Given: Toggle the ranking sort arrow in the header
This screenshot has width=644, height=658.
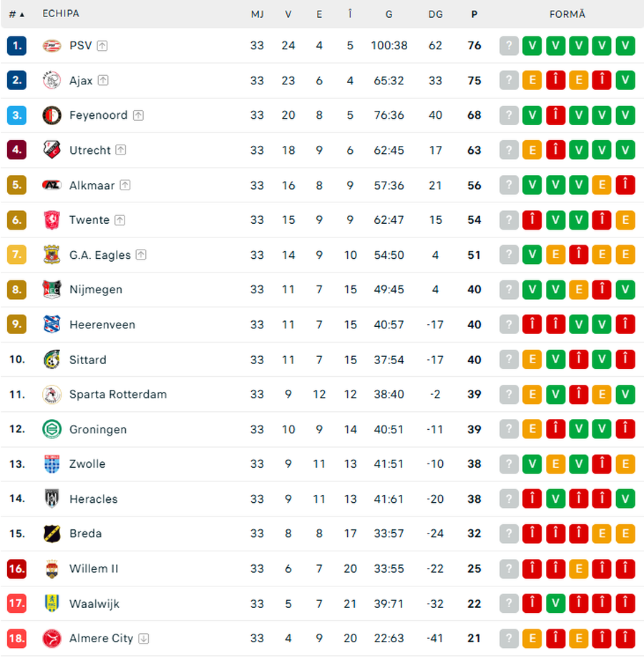Looking at the screenshot, I should [x=24, y=14].
